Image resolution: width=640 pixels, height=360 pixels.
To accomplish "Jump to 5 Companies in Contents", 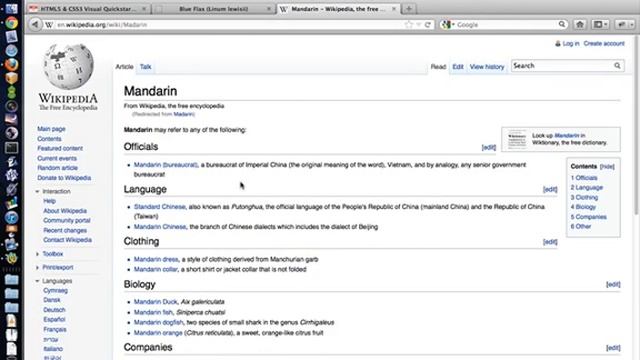I will click(x=589, y=217).
